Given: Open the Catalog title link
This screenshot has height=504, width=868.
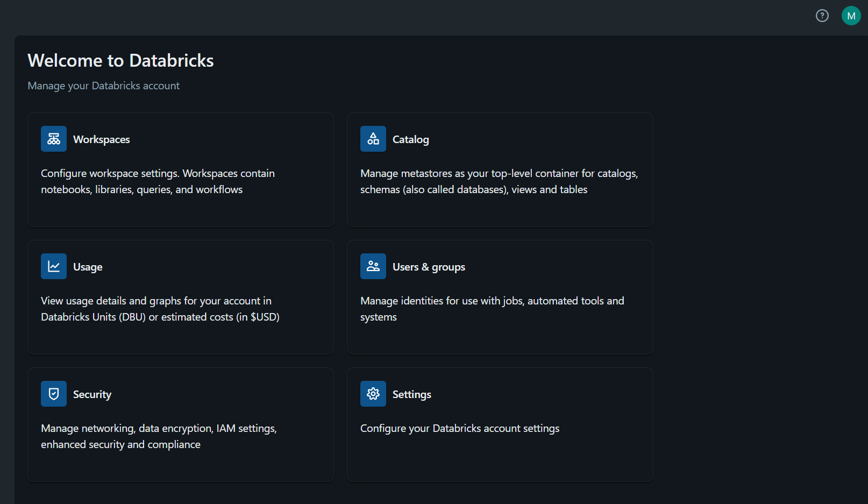Looking at the screenshot, I should [x=411, y=139].
